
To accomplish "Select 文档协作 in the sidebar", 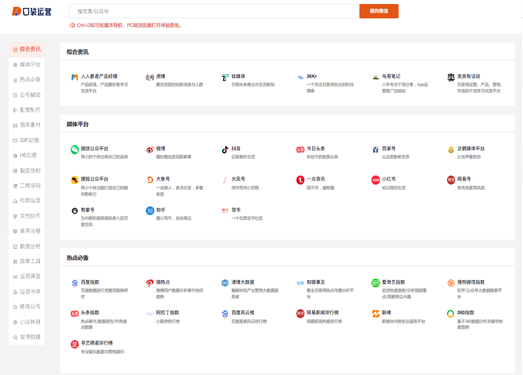I will [27, 216].
